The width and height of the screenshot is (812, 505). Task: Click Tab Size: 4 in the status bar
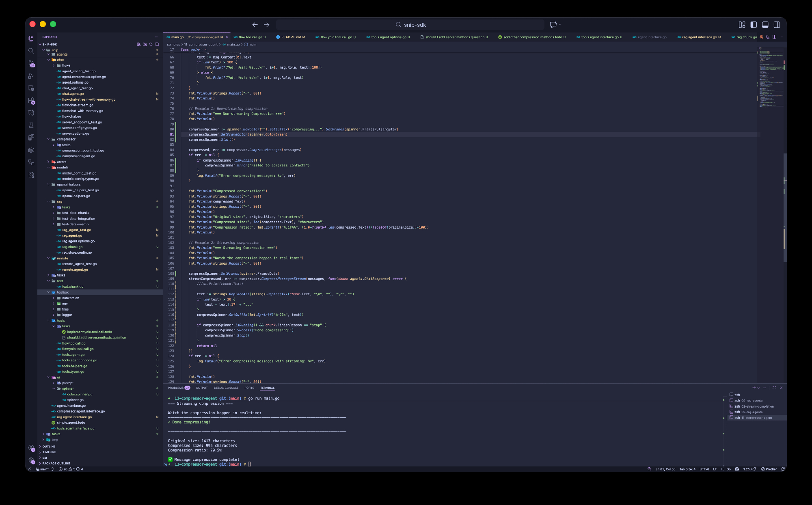[687, 469]
